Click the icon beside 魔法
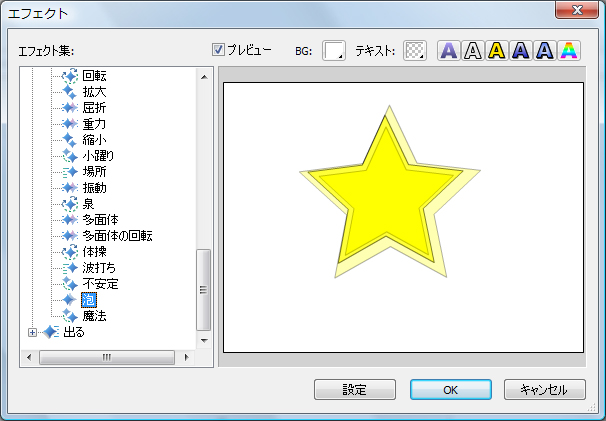Image resolution: width=606 pixels, height=421 pixels. click(70, 315)
